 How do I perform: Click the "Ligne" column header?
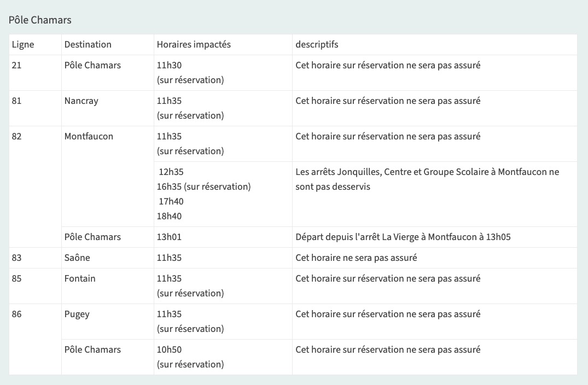point(23,45)
